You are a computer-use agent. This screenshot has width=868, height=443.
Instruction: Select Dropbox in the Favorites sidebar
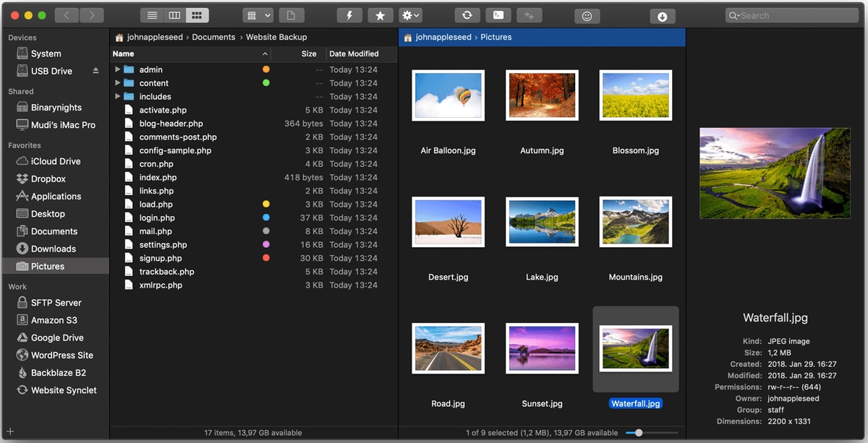[x=48, y=179]
